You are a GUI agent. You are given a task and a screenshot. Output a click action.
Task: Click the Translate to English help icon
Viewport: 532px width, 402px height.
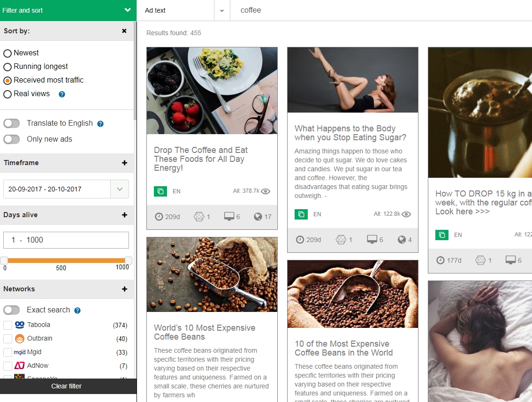tap(100, 124)
